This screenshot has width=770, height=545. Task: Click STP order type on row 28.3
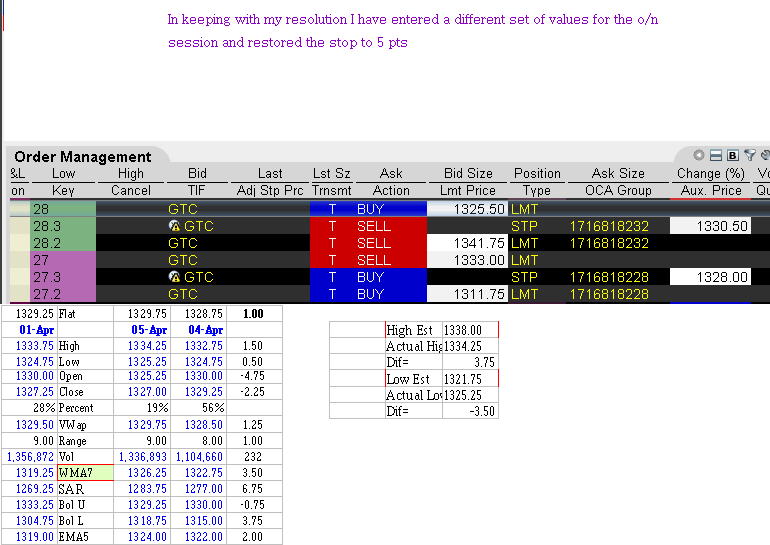tap(524, 226)
